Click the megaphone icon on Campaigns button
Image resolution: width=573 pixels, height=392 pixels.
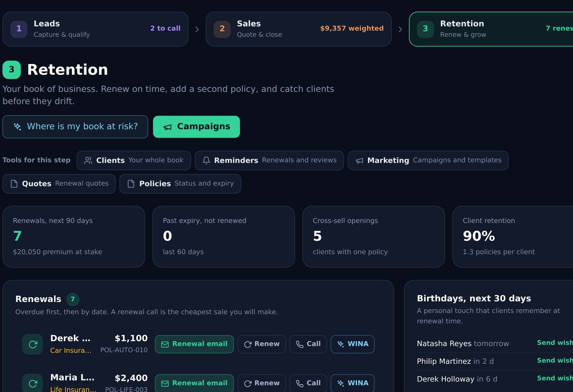167,127
